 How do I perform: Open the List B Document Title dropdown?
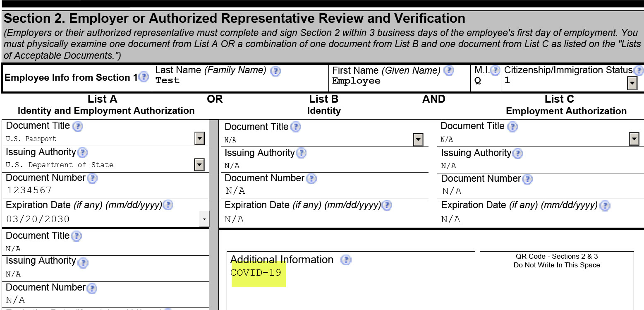tap(418, 139)
